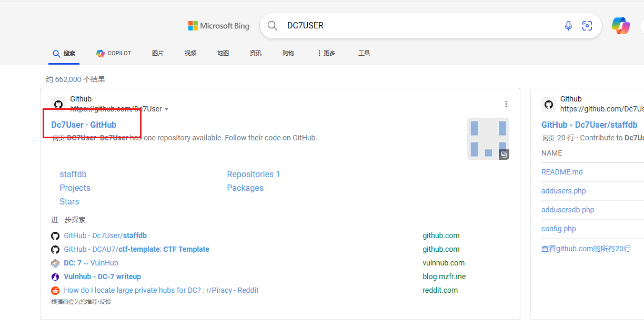Open the 工具 menu

(364, 53)
